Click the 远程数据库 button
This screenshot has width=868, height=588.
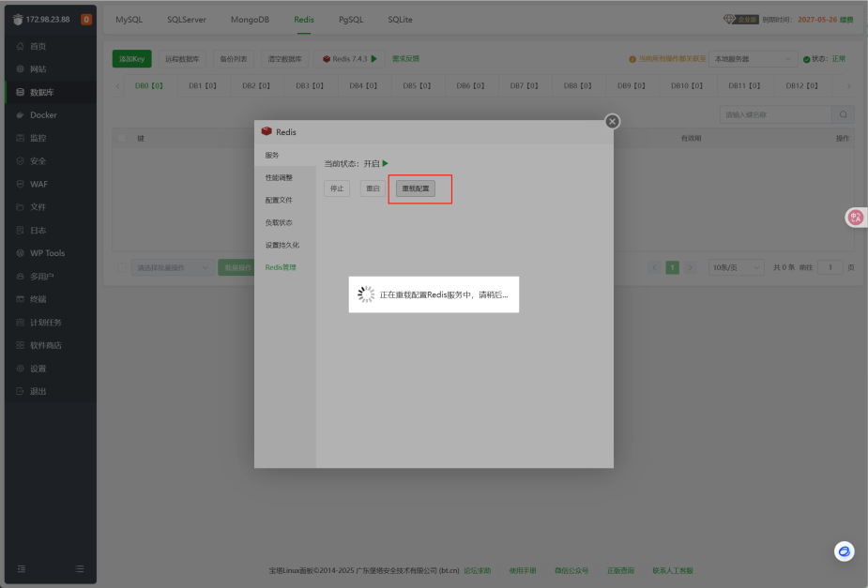tap(182, 59)
